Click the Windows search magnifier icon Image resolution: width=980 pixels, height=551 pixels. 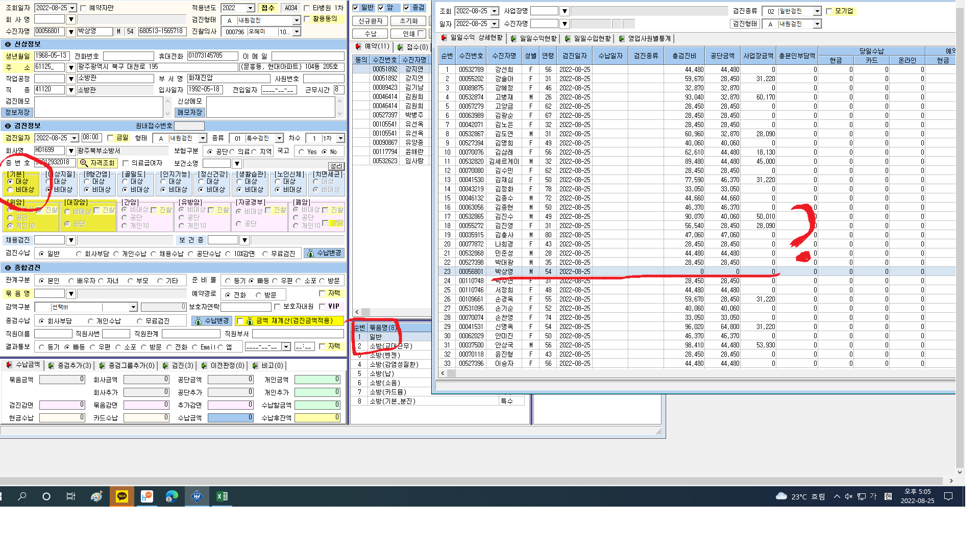(22, 496)
